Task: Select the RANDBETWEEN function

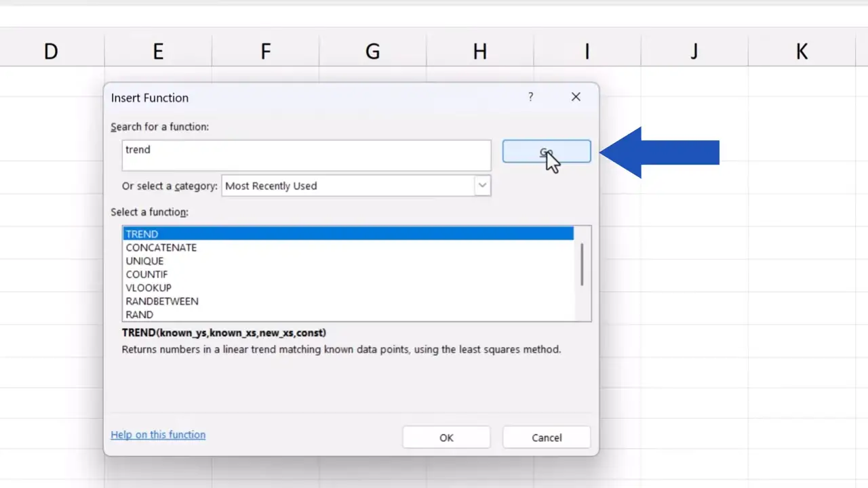Action: [162, 301]
